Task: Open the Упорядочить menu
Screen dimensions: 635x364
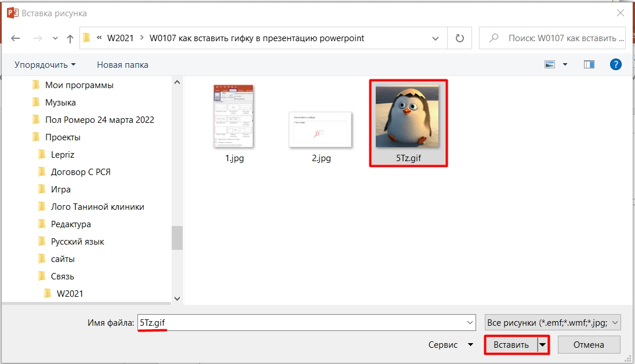Action: click(x=45, y=65)
